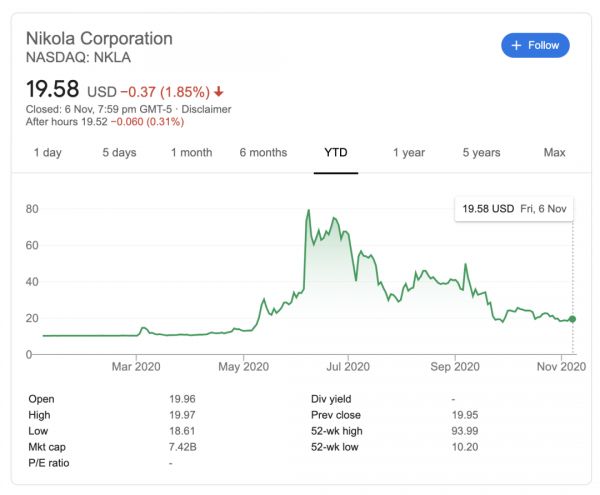Click the chart peak near 80
Image resolution: width=600 pixels, height=495 pixels.
[309, 211]
